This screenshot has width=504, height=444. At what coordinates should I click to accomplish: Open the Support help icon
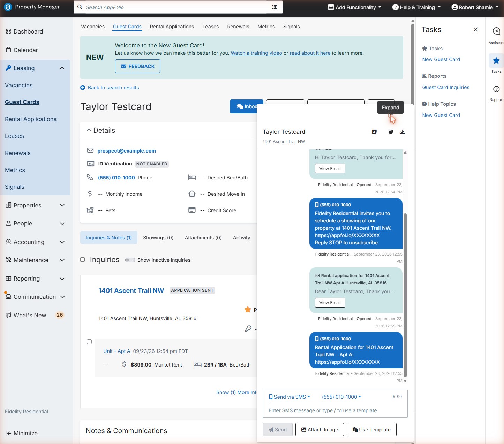pos(496,89)
